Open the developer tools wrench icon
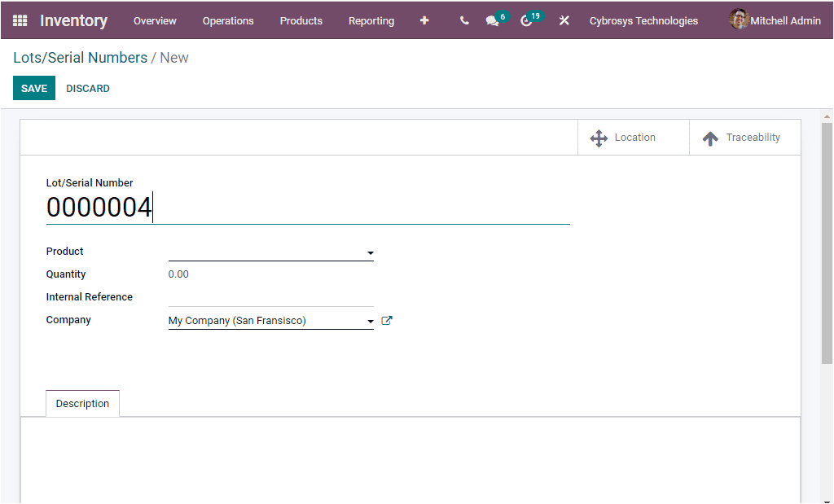The image size is (834, 504). pyautogui.click(x=564, y=20)
